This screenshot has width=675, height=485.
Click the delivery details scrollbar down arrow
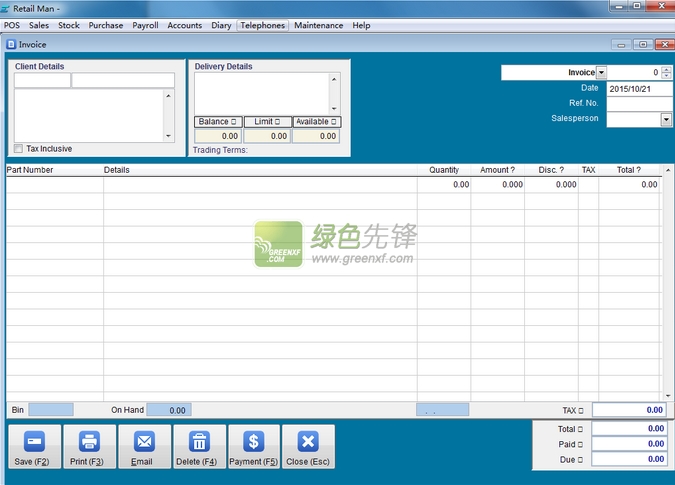(334, 108)
